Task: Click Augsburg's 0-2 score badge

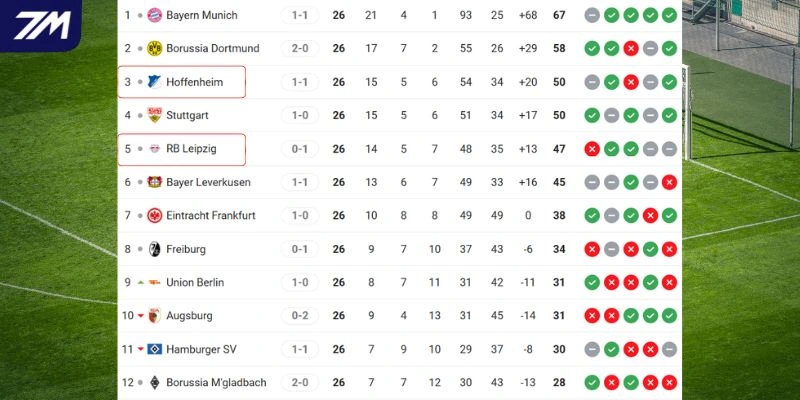Action: tap(300, 316)
